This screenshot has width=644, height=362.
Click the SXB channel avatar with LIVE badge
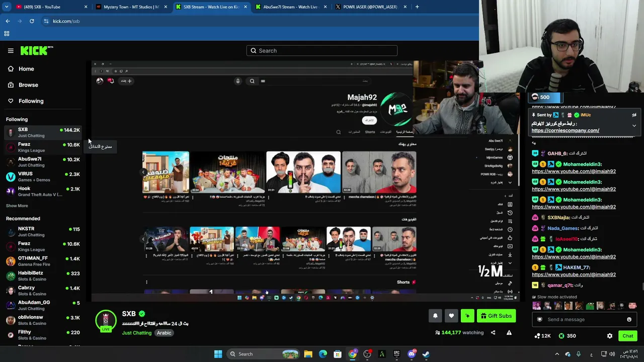[106, 321]
